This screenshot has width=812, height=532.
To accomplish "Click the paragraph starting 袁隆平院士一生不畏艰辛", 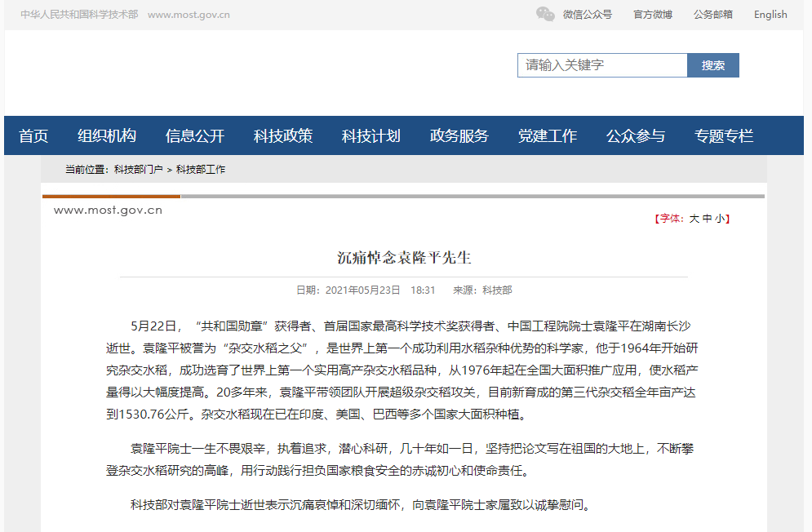I will pos(400,459).
